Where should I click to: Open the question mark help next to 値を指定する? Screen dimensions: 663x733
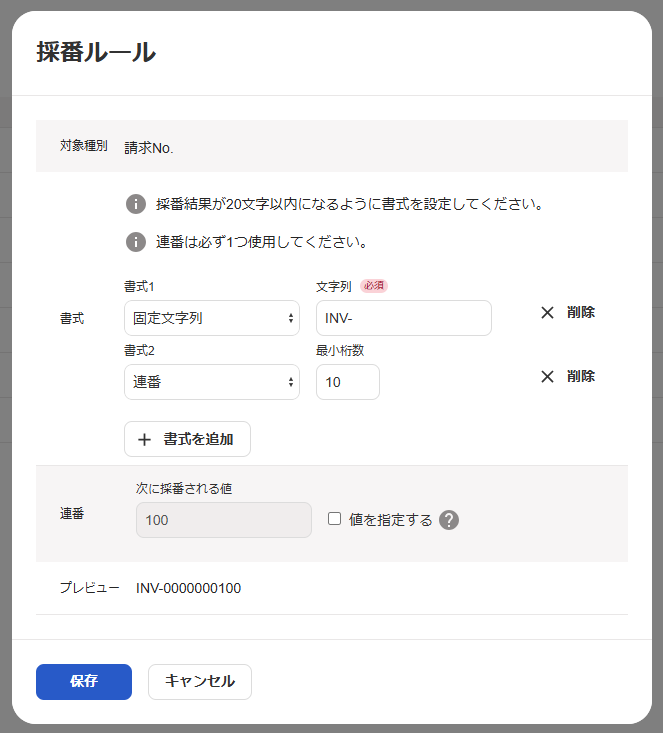click(x=449, y=520)
